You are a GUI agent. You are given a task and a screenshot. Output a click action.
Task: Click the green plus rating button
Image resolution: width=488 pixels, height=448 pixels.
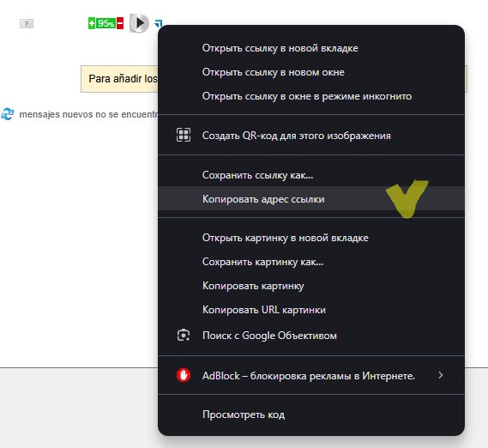click(92, 23)
